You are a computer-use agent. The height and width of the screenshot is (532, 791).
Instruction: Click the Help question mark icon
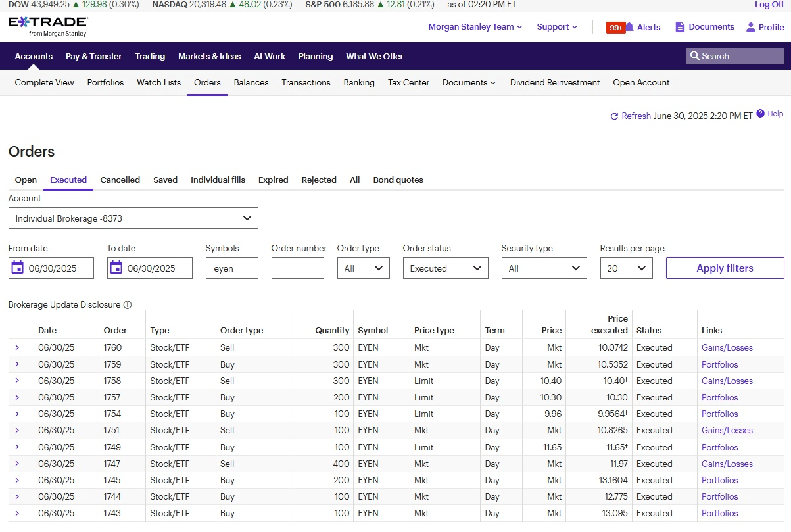click(760, 114)
